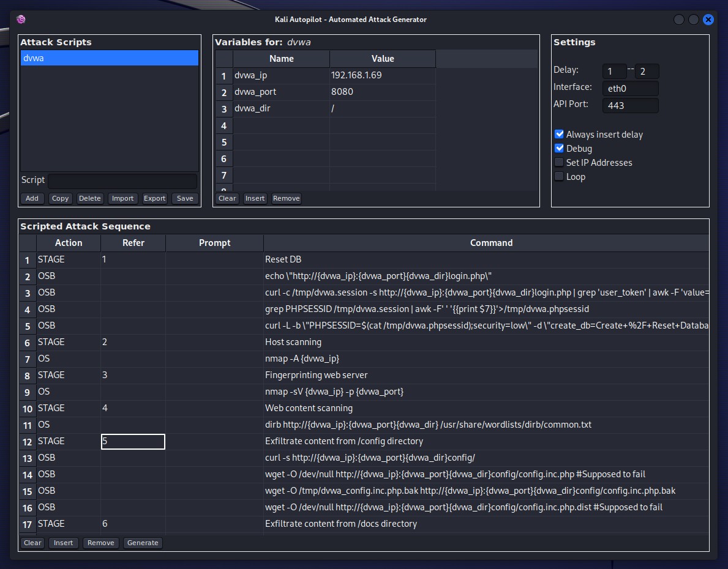Select the nmap -sV command cell
The image size is (728, 569).
(486, 392)
